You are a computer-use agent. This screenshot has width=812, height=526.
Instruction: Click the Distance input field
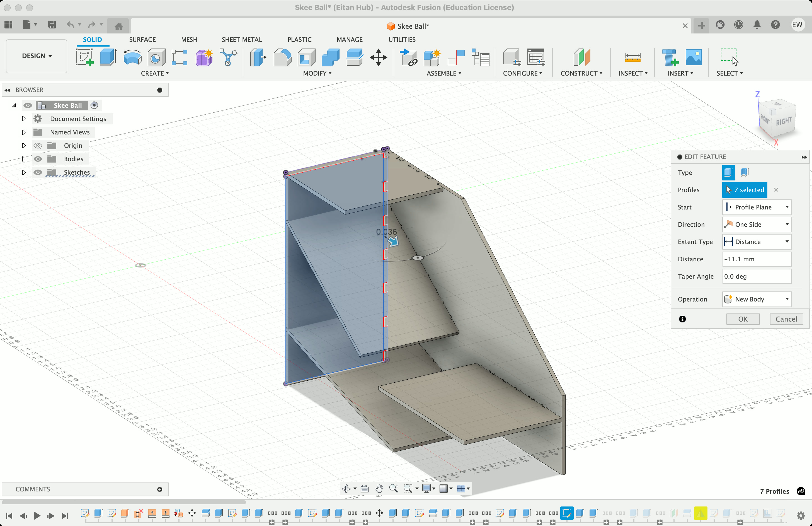coord(757,259)
